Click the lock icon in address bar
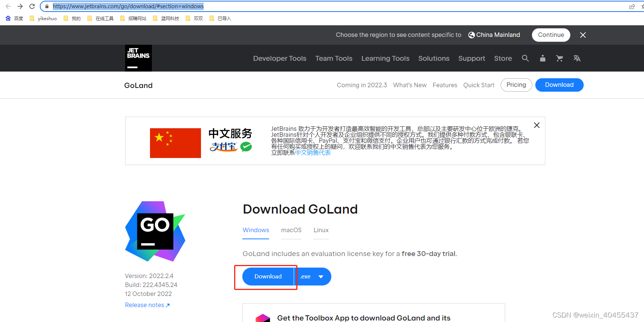The width and height of the screenshot is (644, 322). (47, 6)
